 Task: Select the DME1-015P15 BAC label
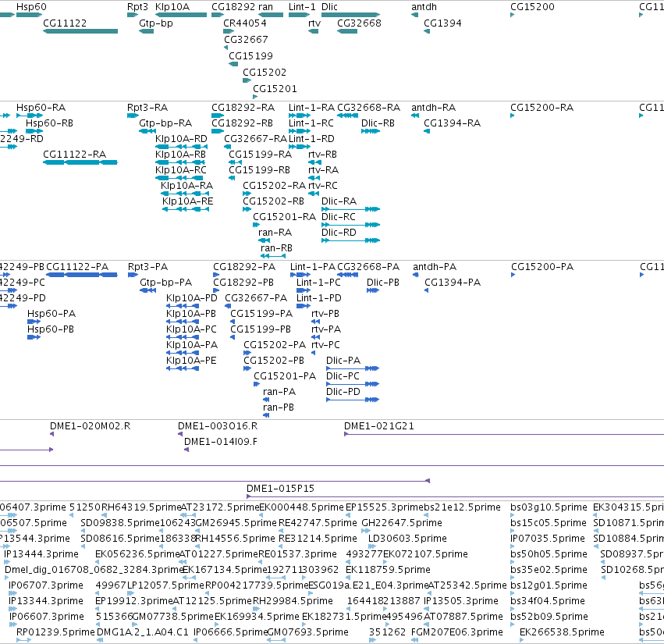(x=280, y=488)
